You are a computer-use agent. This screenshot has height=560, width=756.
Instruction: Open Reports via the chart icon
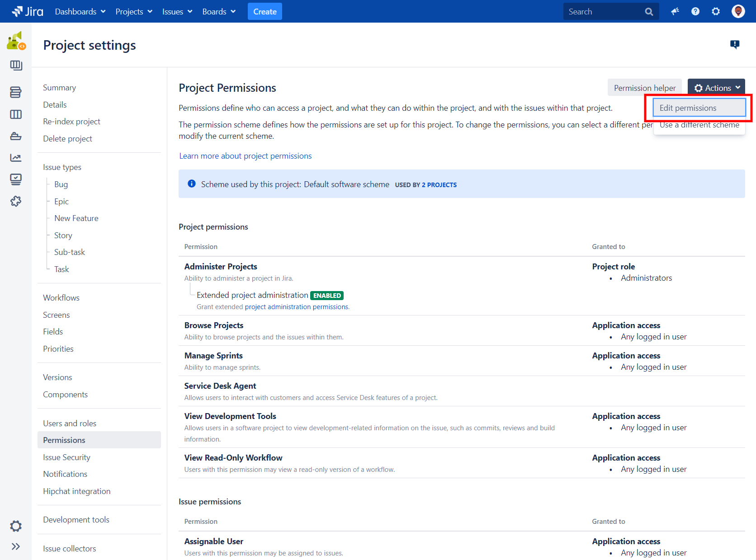[16, 157]
